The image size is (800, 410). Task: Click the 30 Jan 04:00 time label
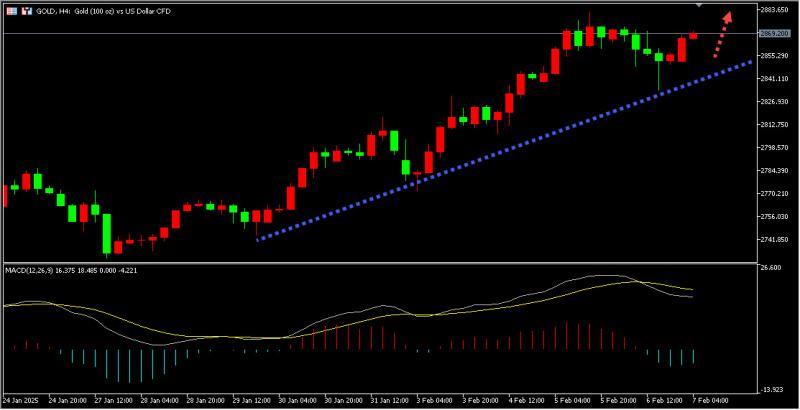click(x=298, y=401)
